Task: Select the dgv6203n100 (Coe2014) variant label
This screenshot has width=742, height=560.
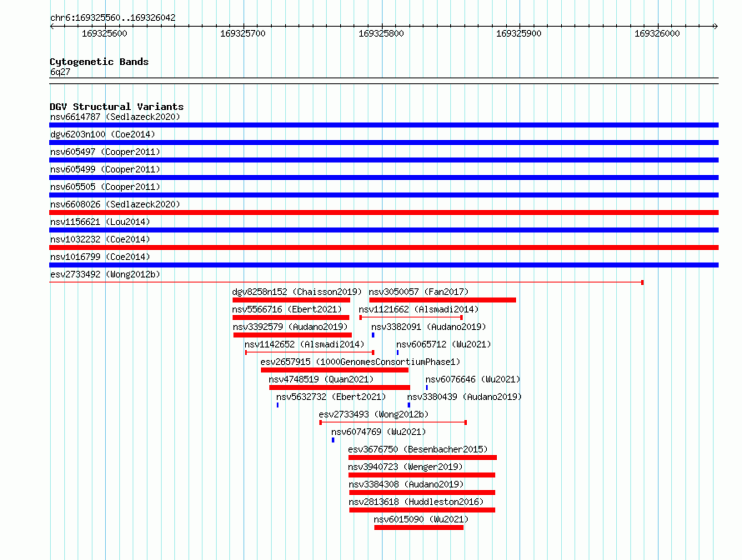Action: point(103,134)
